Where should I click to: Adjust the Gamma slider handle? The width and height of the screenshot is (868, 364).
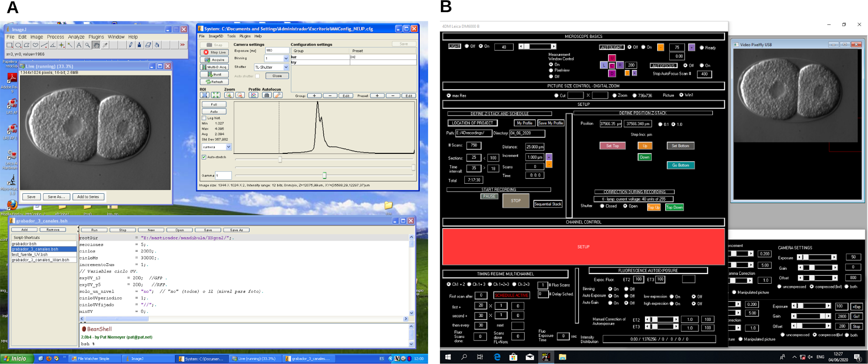click(324, 175)
